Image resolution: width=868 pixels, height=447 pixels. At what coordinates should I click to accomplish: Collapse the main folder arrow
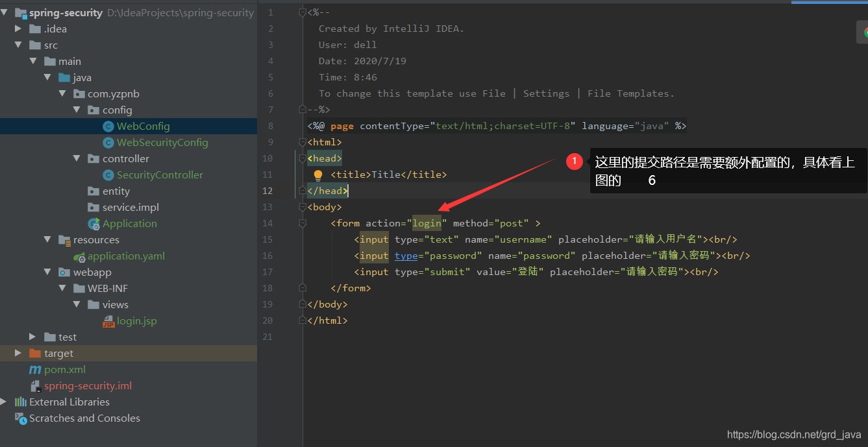[x=33, y=61]
